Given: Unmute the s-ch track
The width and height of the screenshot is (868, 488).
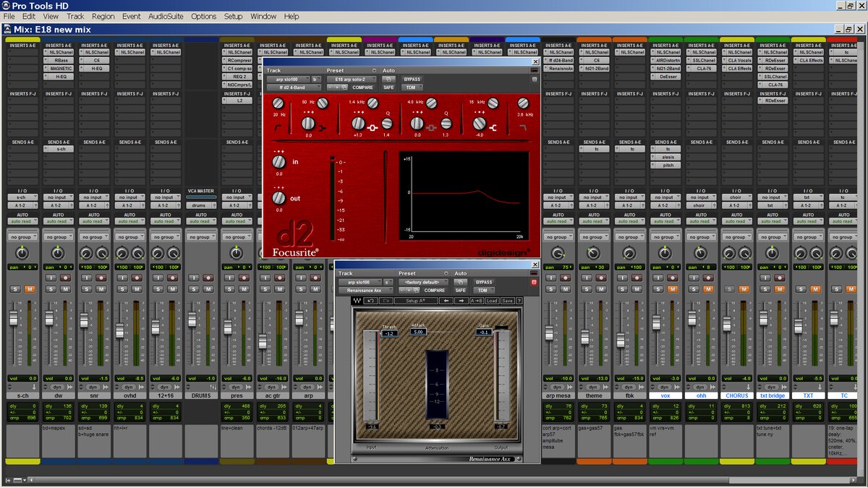Looking at the screenshot, I should tap(30, 289).
